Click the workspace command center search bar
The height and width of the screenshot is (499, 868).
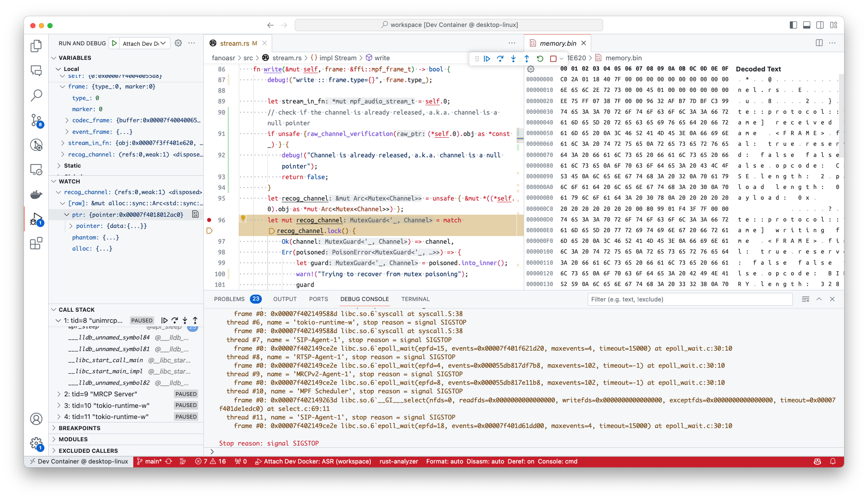449,25
